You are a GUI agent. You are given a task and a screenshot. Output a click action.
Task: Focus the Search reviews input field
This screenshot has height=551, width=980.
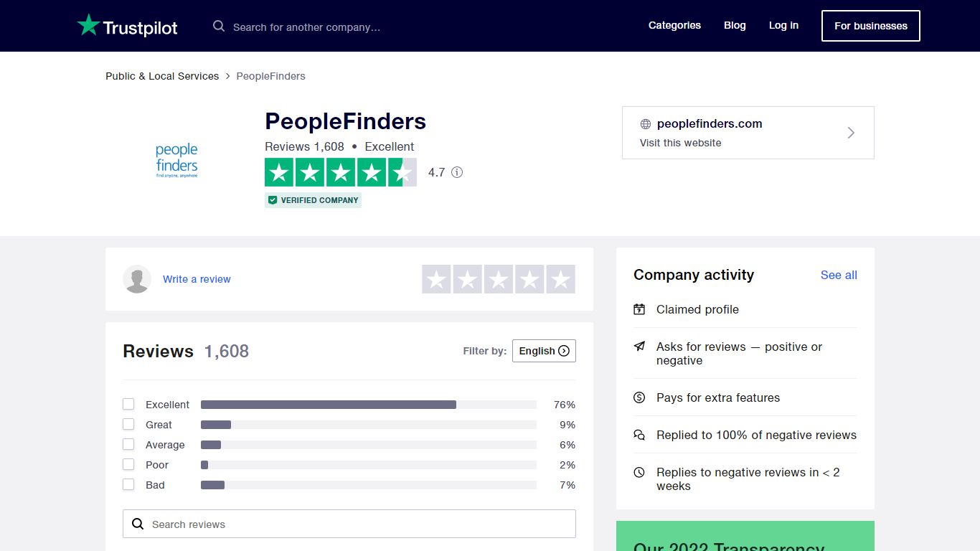[349, 524]
